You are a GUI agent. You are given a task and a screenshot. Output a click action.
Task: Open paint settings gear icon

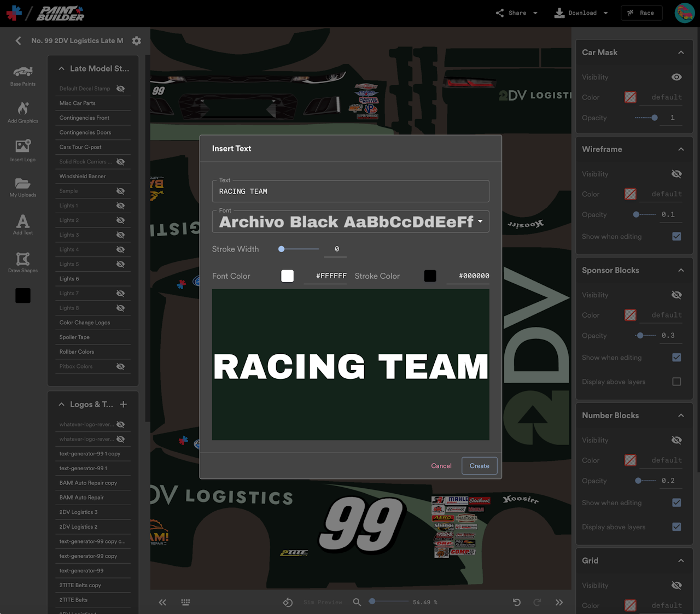(137, 40)
